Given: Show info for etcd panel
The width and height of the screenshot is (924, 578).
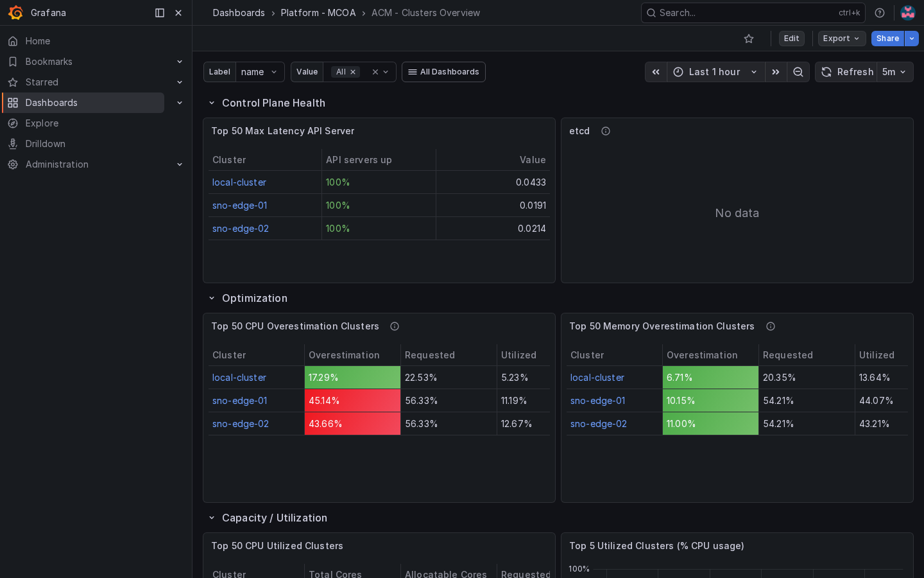Looking at the screenshot, I should 606,131.
